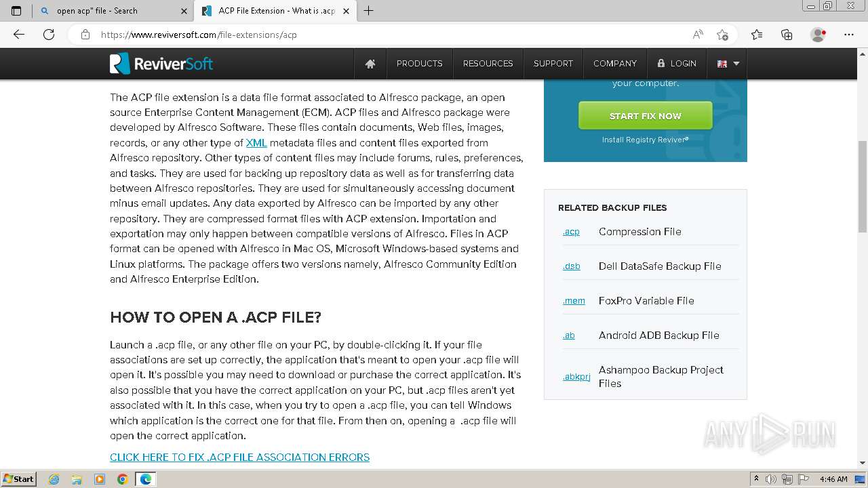Add this page to favorites
Screen dimensions: 868x488
pyautogui.click(x=722, y=35)
